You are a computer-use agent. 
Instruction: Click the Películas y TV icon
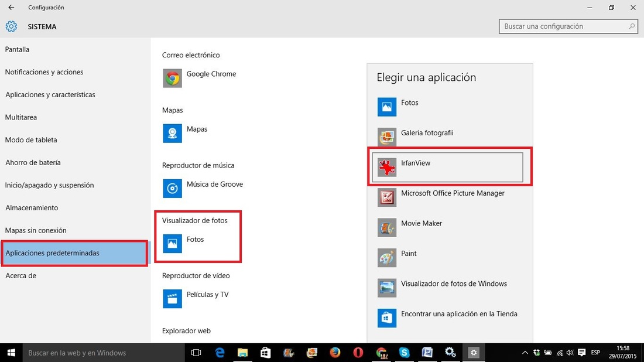coord(172,298)
